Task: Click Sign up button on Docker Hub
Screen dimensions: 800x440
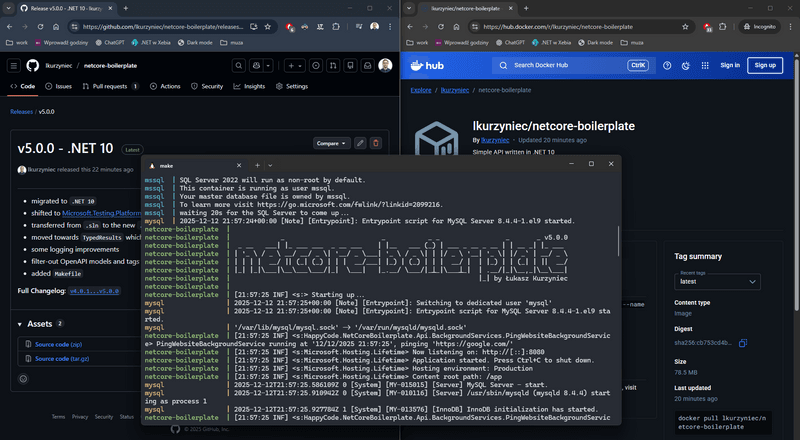Action: pos(765,65)
